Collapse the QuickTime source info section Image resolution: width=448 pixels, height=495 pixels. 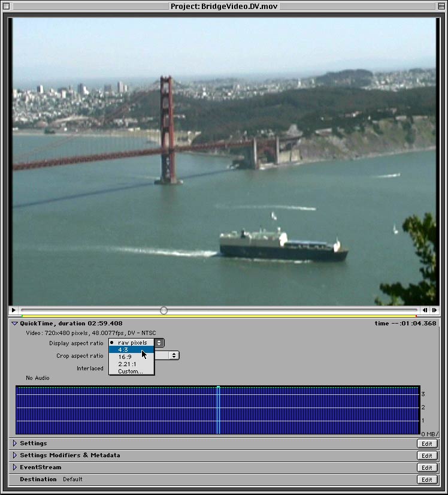pyautogui.click(x=14, y=324)
